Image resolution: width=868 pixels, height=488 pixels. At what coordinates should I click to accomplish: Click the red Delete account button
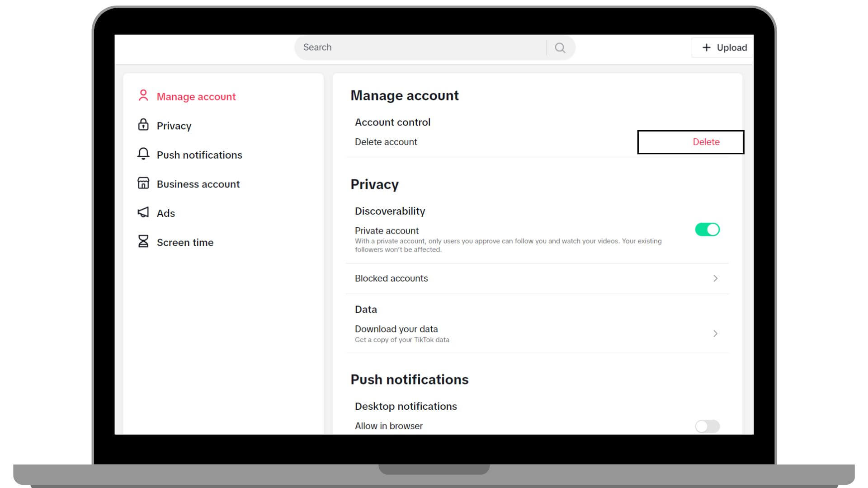[x=706, y=142]
